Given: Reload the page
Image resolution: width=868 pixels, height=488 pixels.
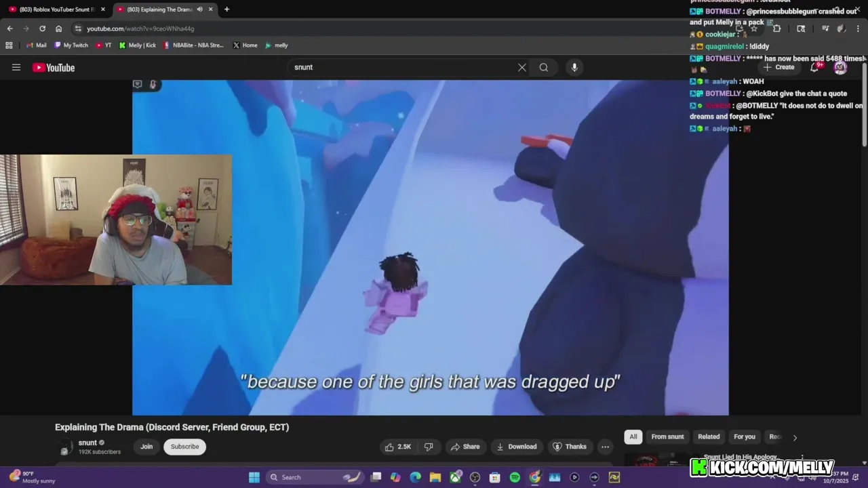Looking at the screenshot, I should 42,28.
